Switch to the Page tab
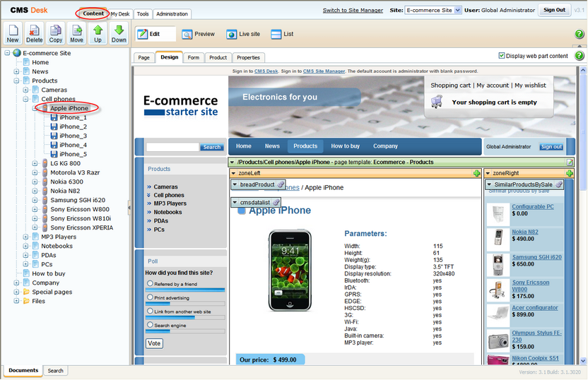 tap(143, 58)
